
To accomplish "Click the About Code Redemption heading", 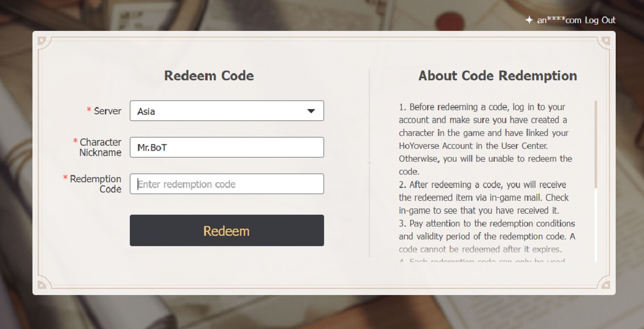I will (498, 76).
